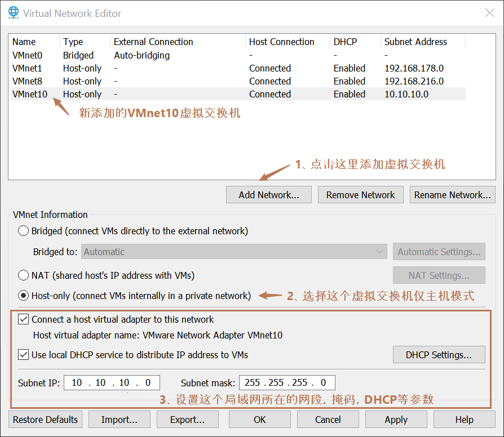Click the Type column header
The height and width of the screenshot is (437, 504).
click(x=85, y=42)
